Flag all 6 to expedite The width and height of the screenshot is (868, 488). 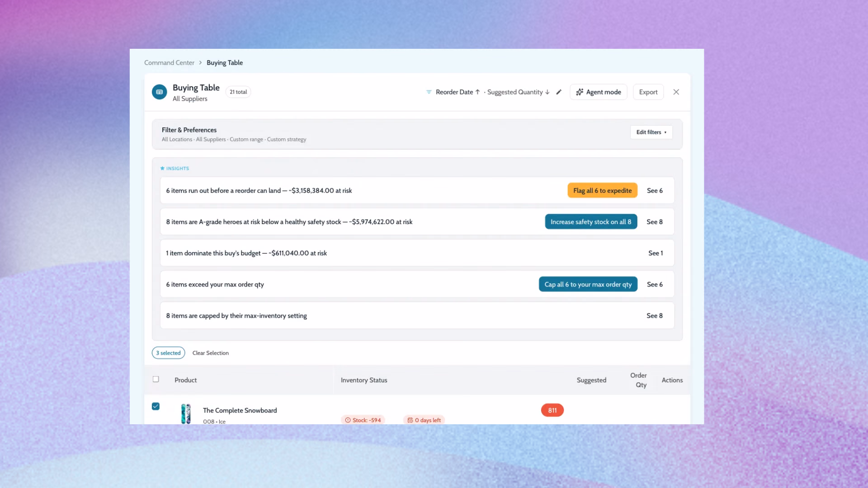[x=602, y=191]
